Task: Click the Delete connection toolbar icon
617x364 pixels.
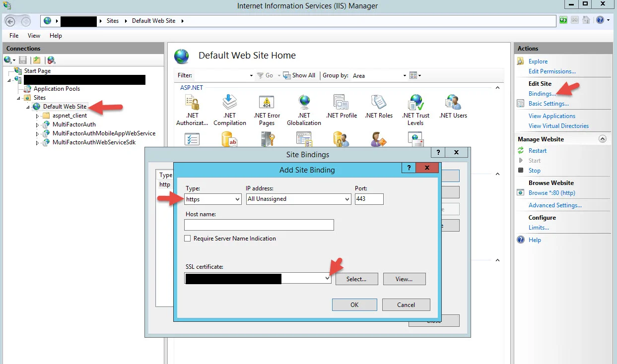Action: pyautogui.click(x=51, y=60)
